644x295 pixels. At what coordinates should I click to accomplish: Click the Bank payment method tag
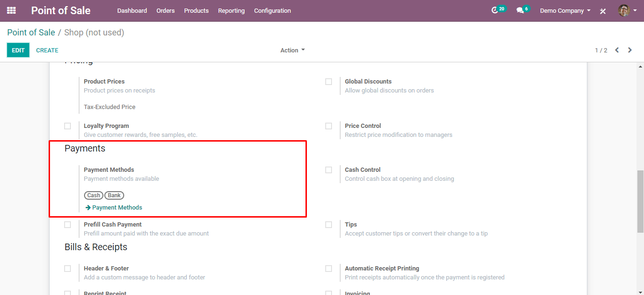[x=114, y=195]
